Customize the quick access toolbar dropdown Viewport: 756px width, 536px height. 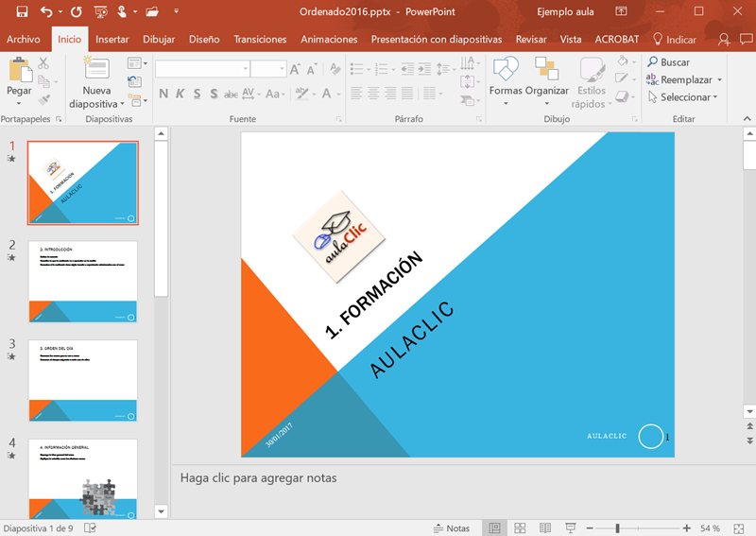click(176, 10)
